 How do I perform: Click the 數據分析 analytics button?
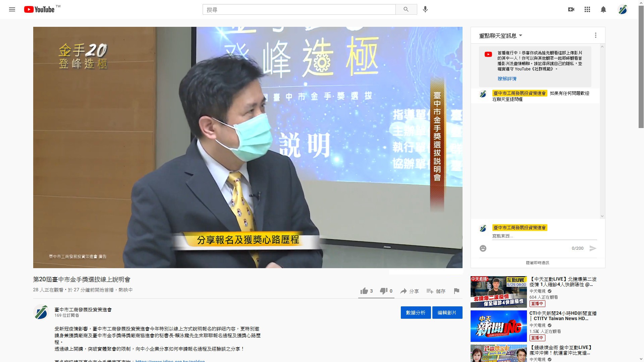click(x=415, y=312)
